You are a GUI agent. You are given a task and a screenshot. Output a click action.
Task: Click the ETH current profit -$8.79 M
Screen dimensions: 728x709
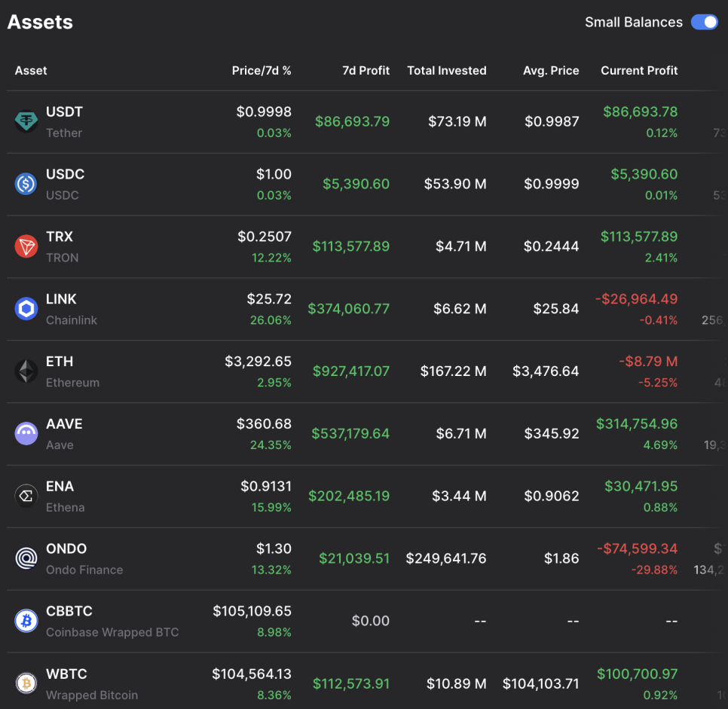coord(648,361)
